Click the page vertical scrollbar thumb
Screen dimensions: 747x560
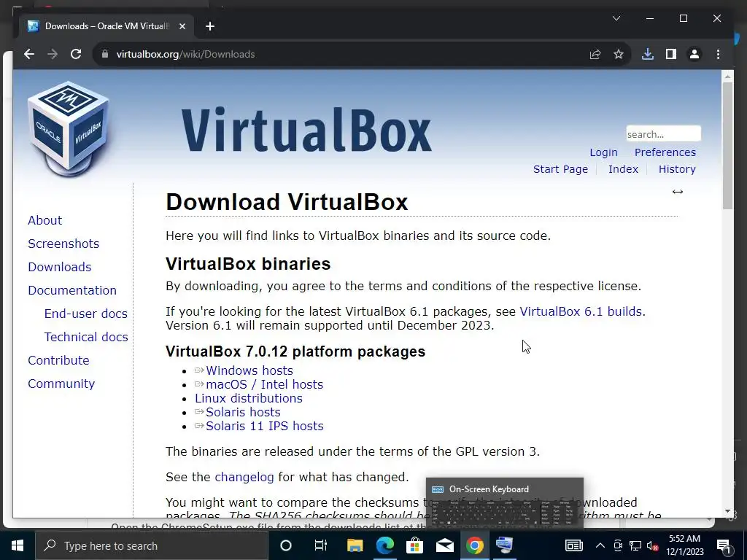(x=727, y=145)
